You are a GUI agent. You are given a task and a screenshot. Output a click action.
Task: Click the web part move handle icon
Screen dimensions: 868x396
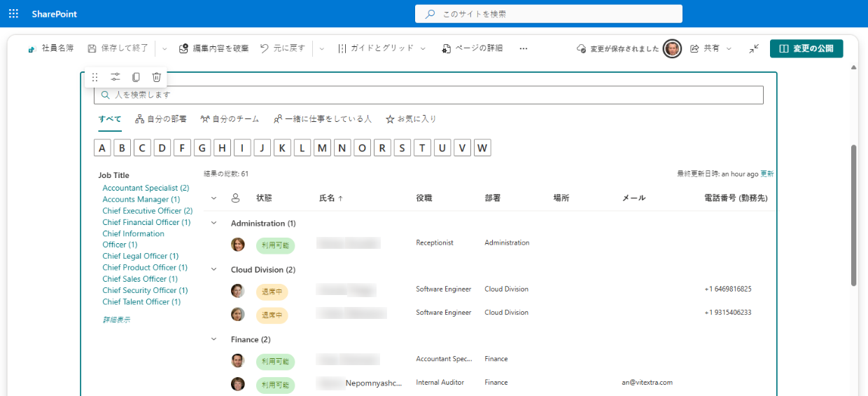95,77
